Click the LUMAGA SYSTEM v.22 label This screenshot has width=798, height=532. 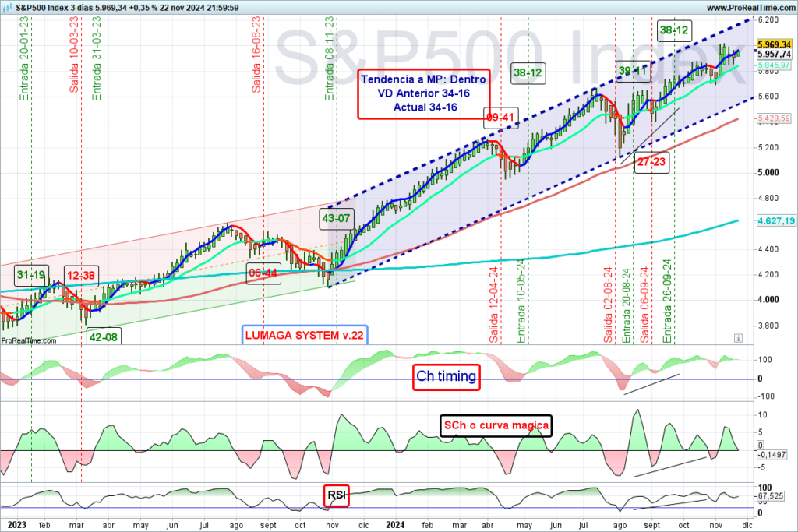click(x=305, y=335)
